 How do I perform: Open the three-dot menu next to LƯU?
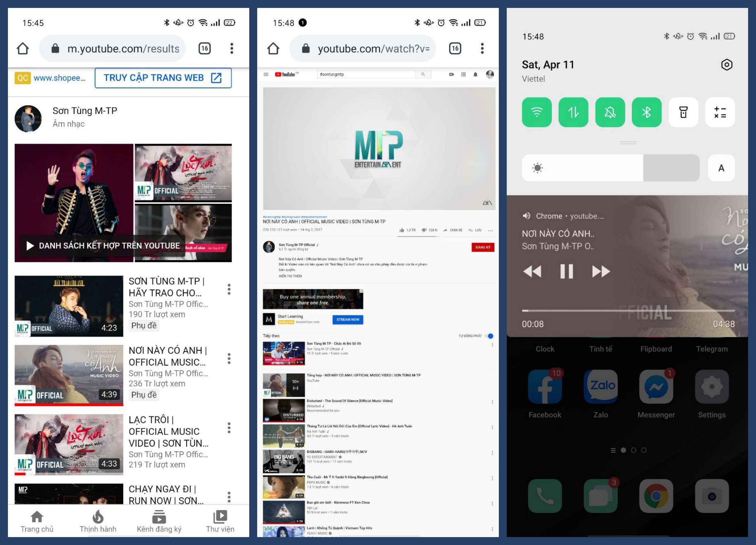[490, 230]
